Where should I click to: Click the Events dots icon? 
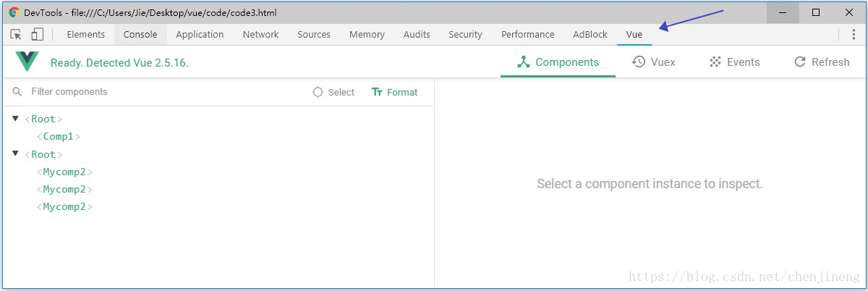tap(715, 62)
